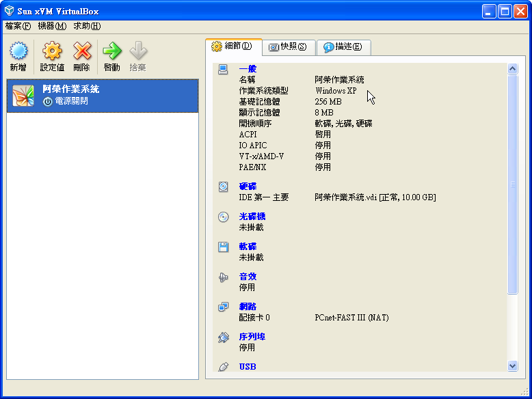532x399 pixels.
Task: Open the 音效 settings link
Action: pos(248,277)
